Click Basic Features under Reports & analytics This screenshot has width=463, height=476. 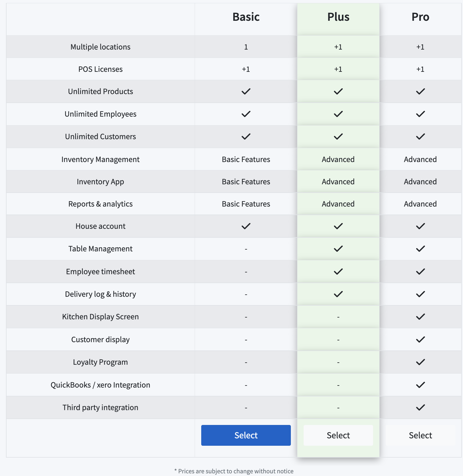pyautogui.click(x=246, y=204)
